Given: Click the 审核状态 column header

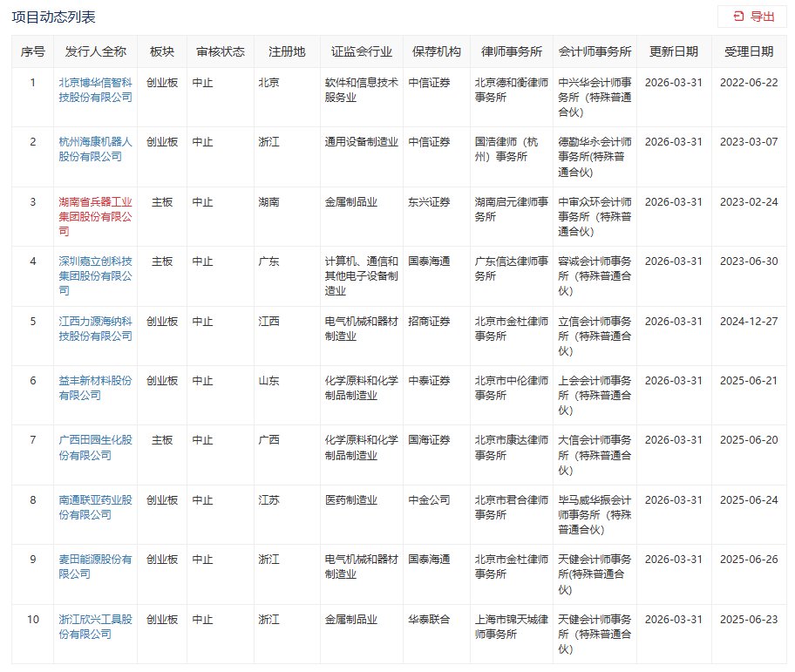Looking at the screenshot, I should pyautogui.click(x=221, y=51).
